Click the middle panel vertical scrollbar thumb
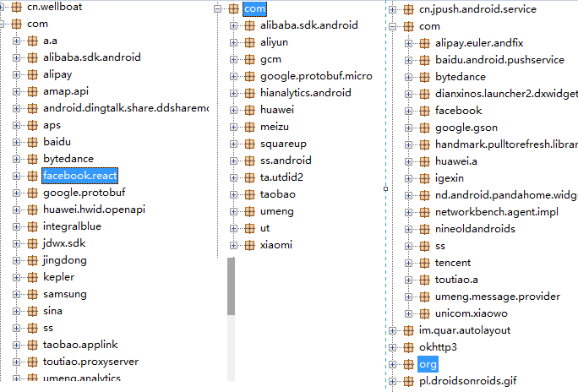The image size is (578, 392). pos(232,286)
